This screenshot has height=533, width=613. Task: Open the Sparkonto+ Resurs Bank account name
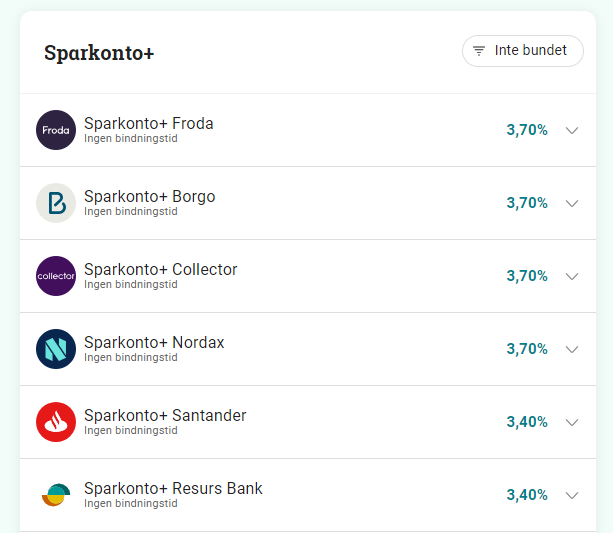click(x=173, y=489)
